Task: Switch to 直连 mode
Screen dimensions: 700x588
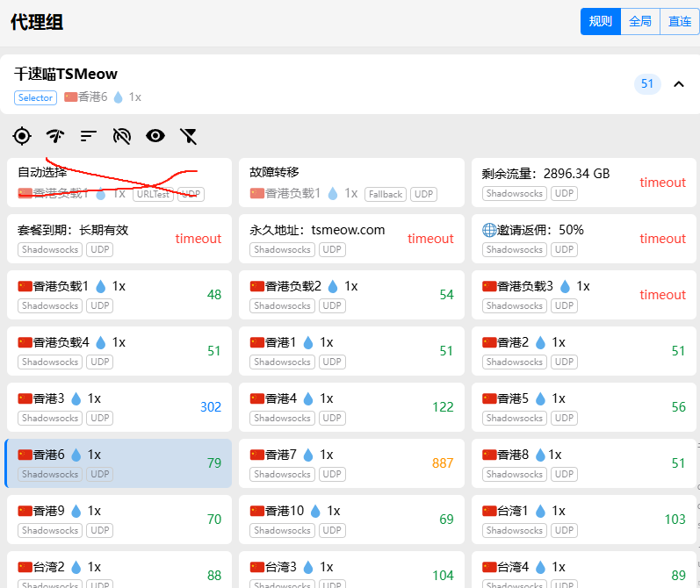Action: 680,21
